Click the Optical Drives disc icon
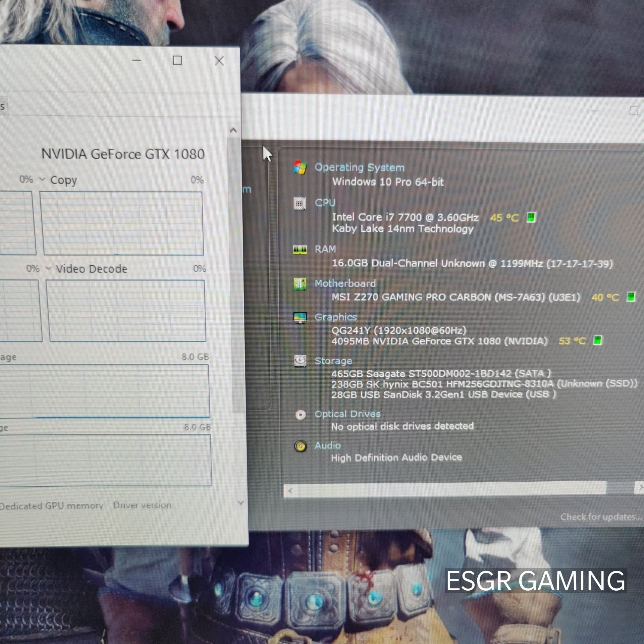644x644 pixels. (x=300, y=414)
